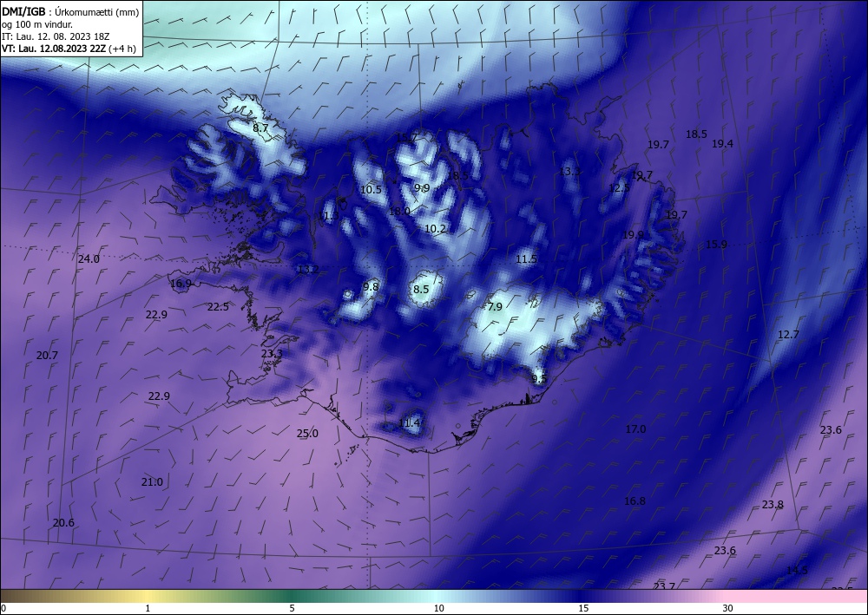
Task: Click the 1 label on the color scale
Action: (x=148, y=608)
